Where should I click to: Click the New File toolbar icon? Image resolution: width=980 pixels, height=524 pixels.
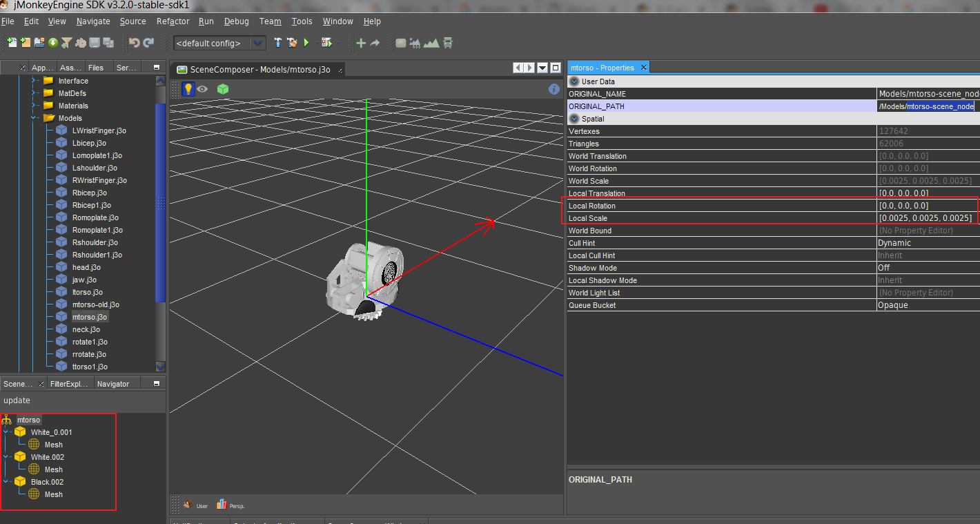pyautogui.click(x=12, y=43)
